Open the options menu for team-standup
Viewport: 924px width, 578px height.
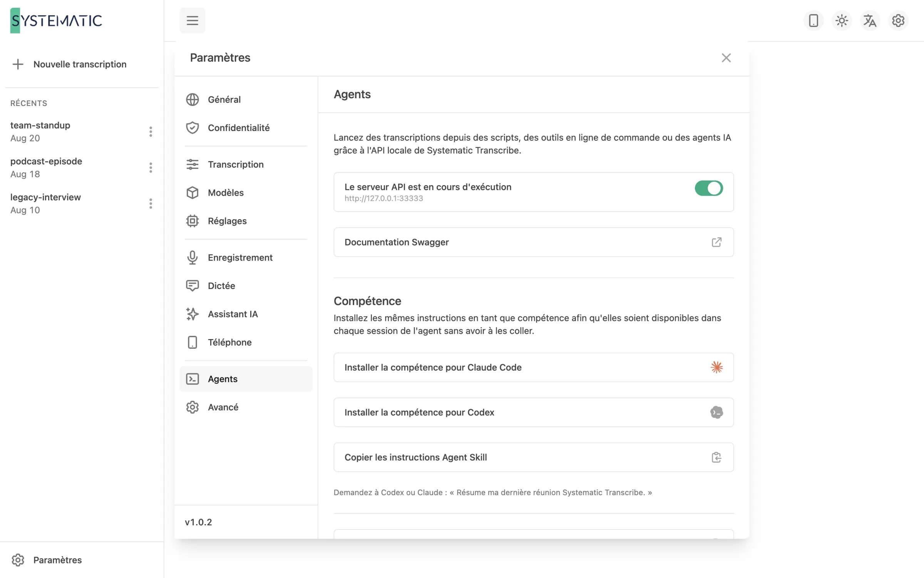click(151, 131)
